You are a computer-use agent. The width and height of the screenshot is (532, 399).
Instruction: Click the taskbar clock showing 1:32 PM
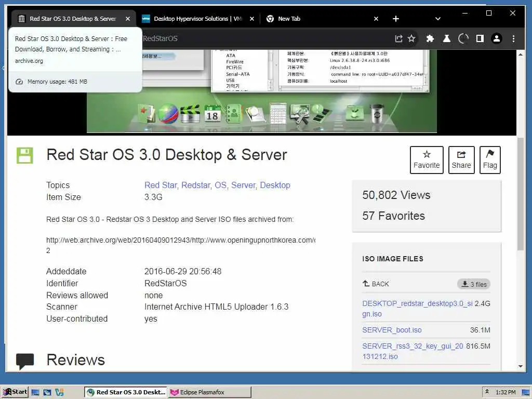click(506, 392)
